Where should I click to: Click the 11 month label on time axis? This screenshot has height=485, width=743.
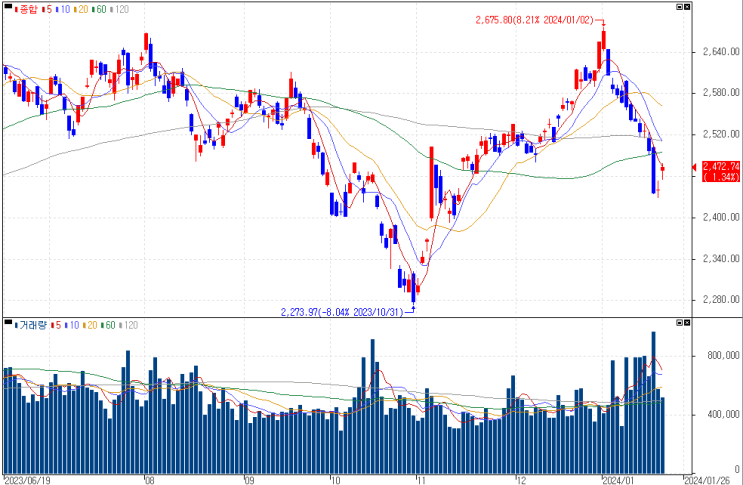pyautogui.click(x=421, y=480)
